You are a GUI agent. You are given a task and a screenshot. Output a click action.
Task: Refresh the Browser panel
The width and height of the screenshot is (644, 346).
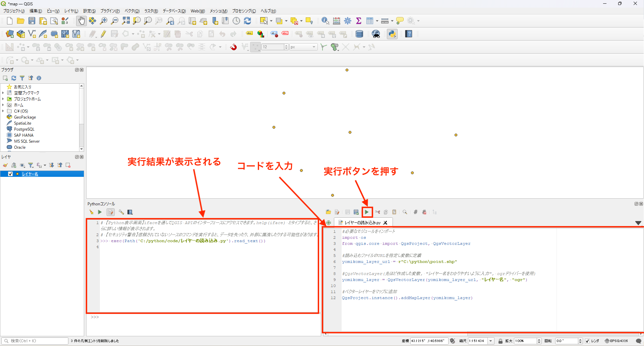(x=13, y=78)
